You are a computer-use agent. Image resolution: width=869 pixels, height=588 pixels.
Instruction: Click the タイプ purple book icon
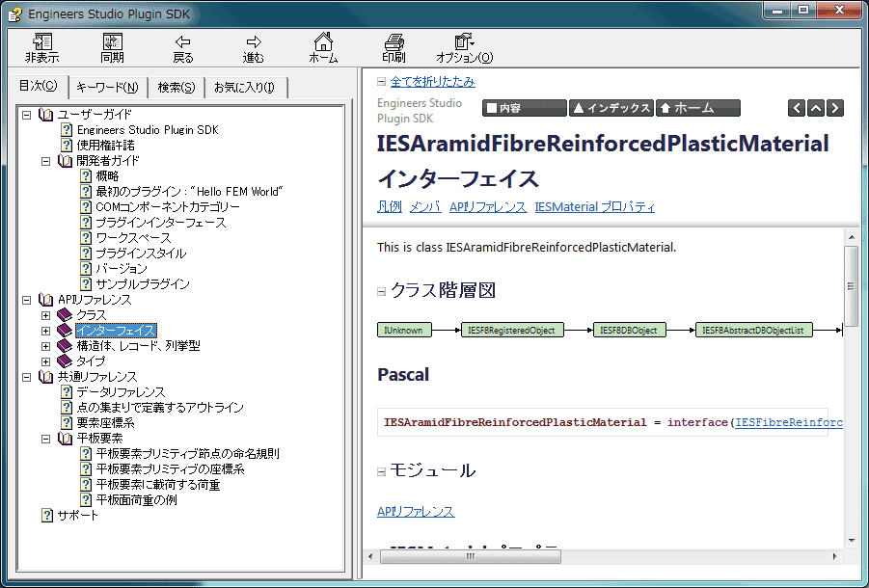coord(65,361)
